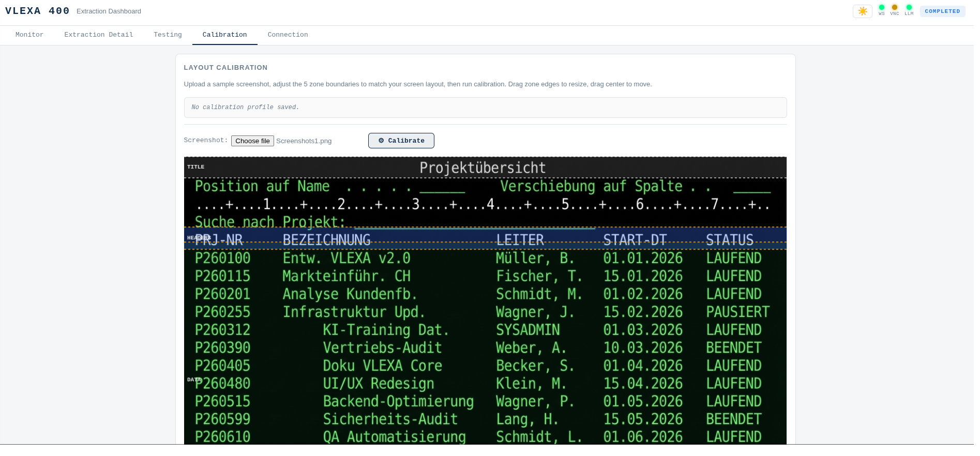Click the Projektübersicht title text
The width and height of the screenshot is (980, 456).
[x=483, y=168]
